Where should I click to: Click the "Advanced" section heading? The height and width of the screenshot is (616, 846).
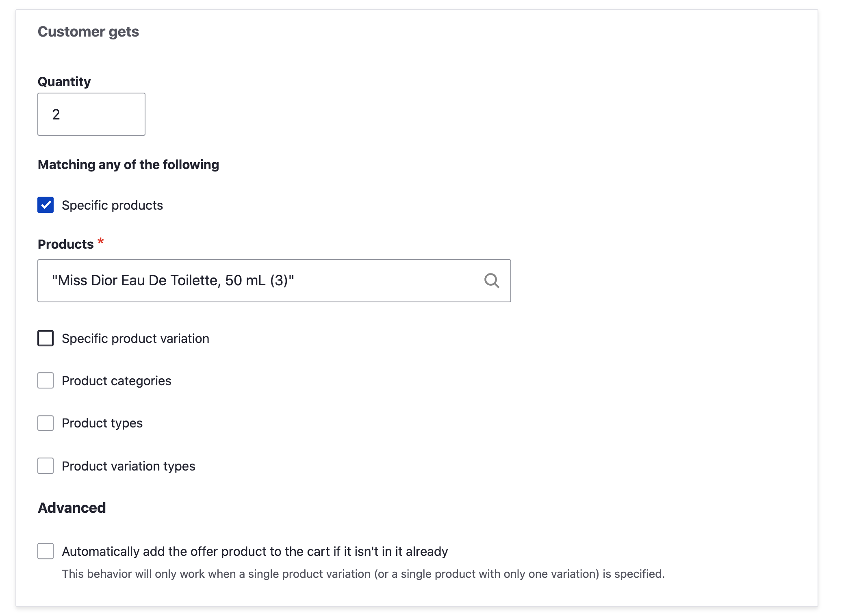72,508
